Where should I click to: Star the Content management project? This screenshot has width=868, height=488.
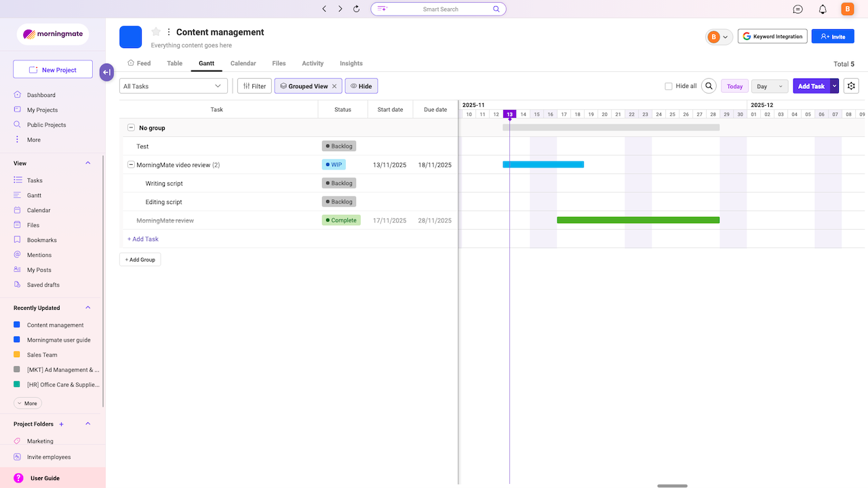coord(155,31)
